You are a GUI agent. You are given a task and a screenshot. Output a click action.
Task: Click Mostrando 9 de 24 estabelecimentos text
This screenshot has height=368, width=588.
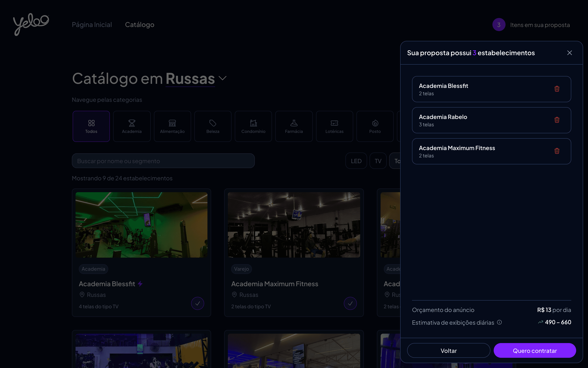tap(122, 178)
